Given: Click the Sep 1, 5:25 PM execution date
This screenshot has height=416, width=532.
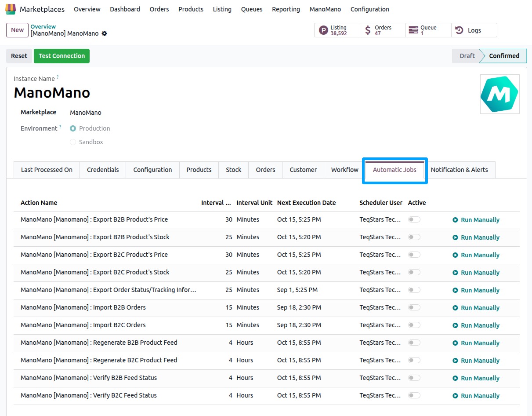Looking at the screenshot, I should point(297,290).
